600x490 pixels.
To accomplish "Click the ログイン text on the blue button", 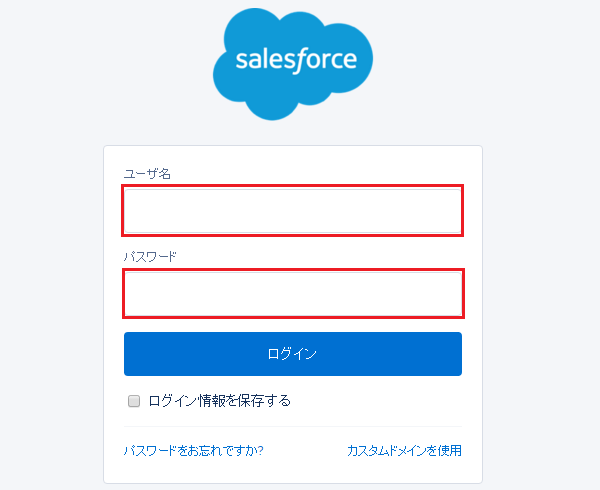I will click(x=292, y=354).
